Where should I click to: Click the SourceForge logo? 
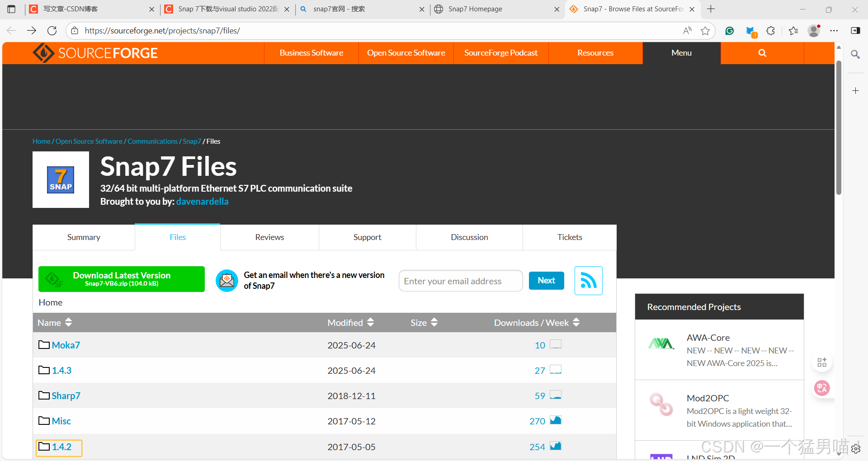click(x=95, y=53)
